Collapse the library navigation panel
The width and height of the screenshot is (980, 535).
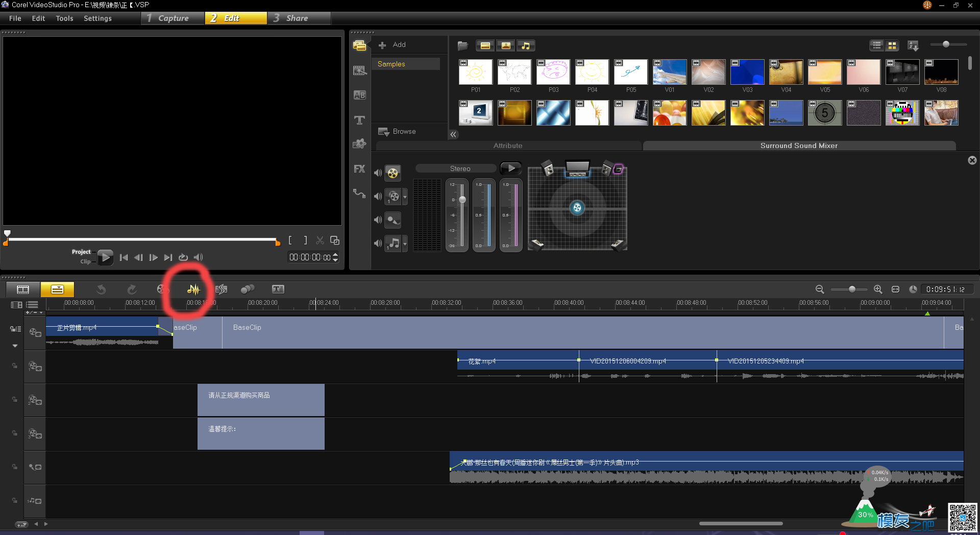point(453,134)
